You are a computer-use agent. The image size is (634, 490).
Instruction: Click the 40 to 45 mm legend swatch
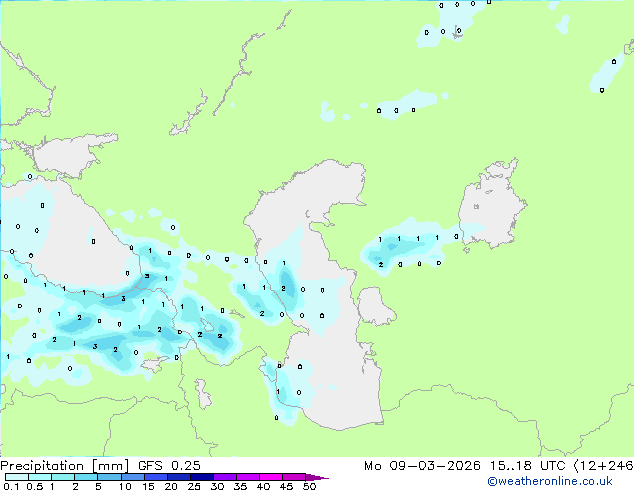(271, 477)
